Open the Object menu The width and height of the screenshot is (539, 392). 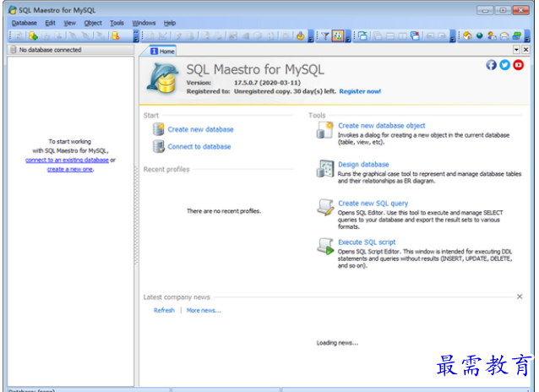click(93, 23)
